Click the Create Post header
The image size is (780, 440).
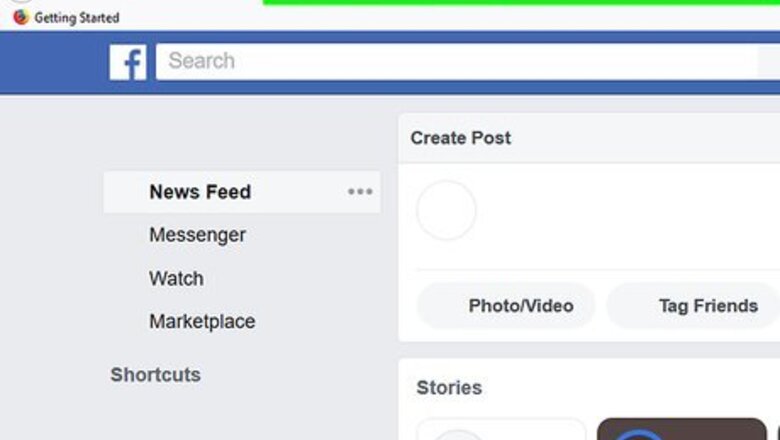461,138
